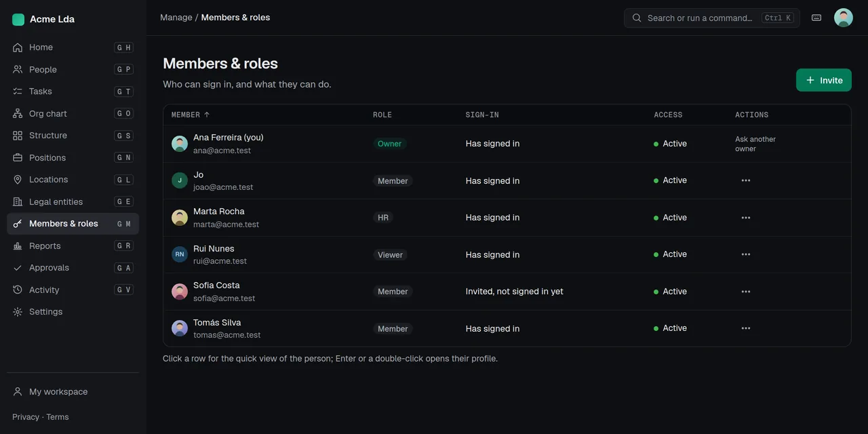Open the Terms link
868x434 pixels.
coord(58,417)
